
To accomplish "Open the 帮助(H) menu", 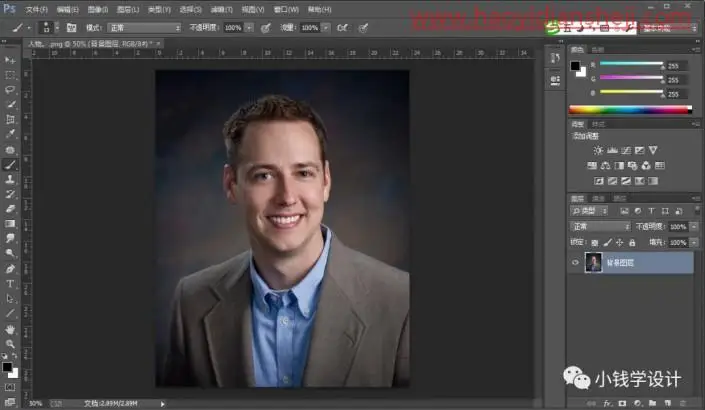I will click(319, 9).
